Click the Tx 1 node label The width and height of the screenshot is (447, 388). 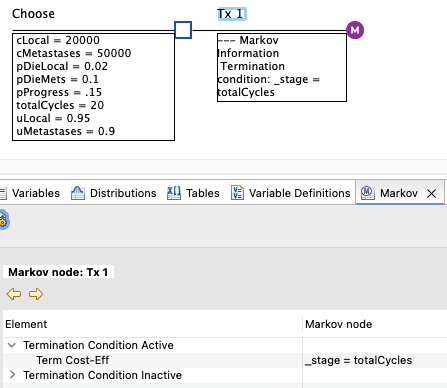[x=232, y=14]
